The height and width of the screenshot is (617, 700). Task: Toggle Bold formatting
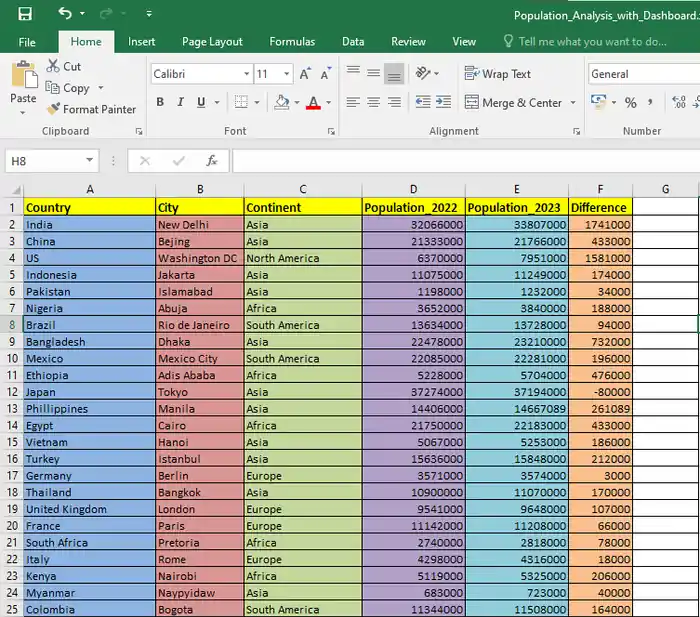(160, 102)
